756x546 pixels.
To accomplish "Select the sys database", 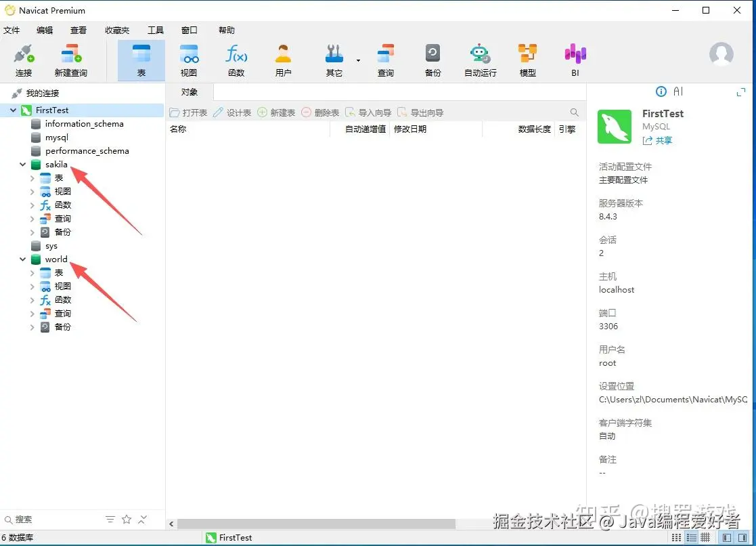I will tap(51, 246).
